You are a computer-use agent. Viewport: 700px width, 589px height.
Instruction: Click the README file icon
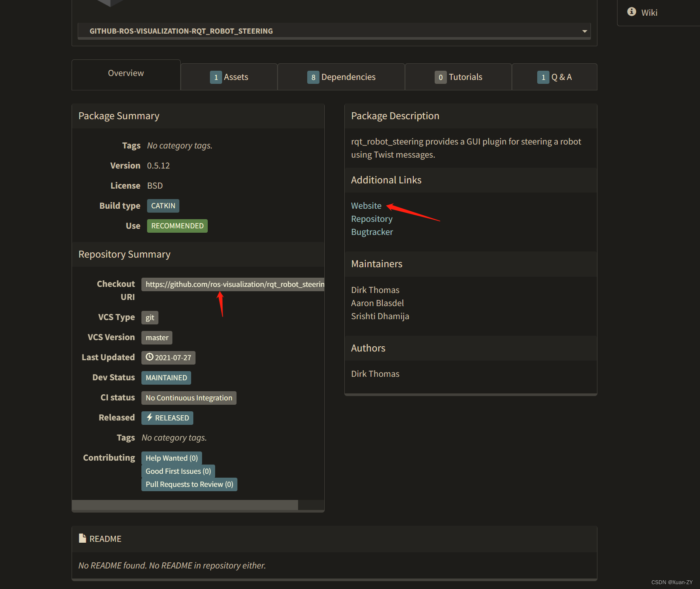pyautogui.click(x=82, y=538)
